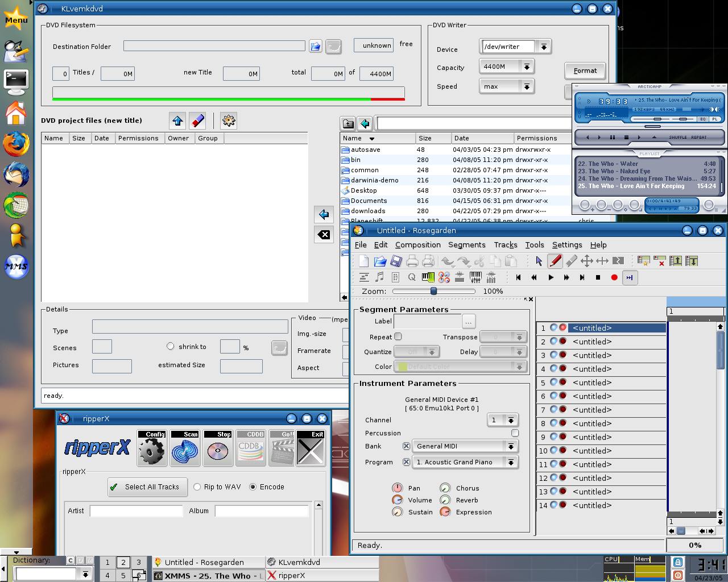The image size is (728, 582).
Task: Start playback in Rosegarden transport
Action: tap(551, 277)
